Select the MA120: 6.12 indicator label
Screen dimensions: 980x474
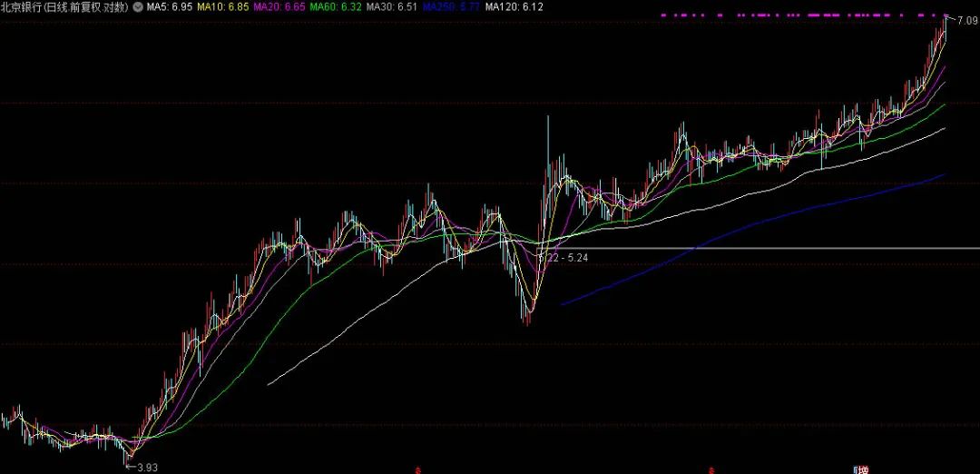514,7
